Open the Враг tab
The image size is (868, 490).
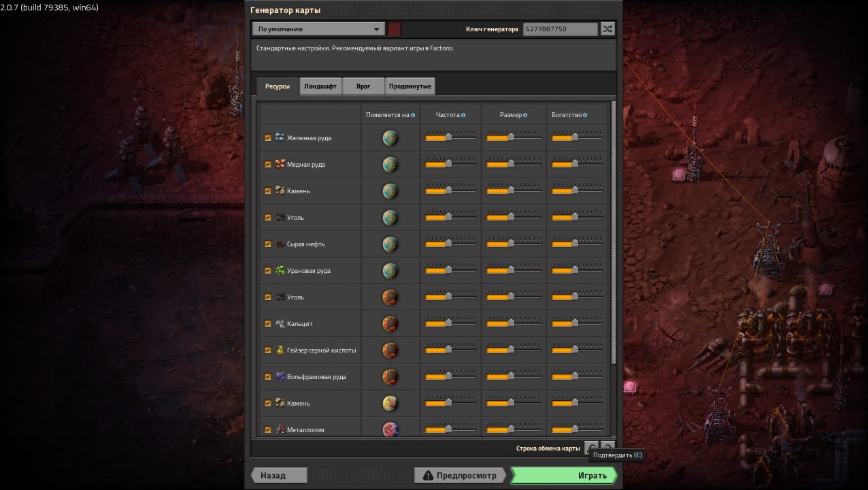click(363, 86)
